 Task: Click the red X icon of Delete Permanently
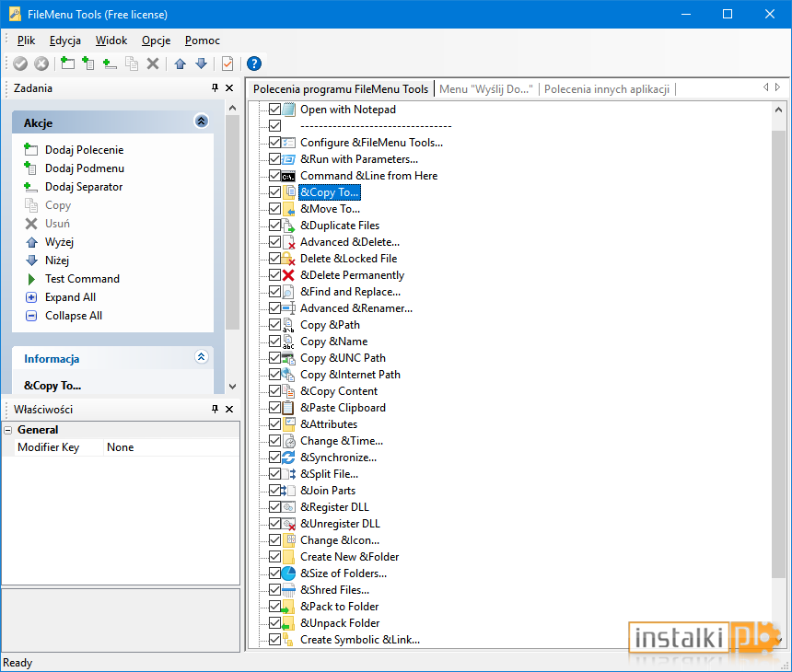(288, 275)
